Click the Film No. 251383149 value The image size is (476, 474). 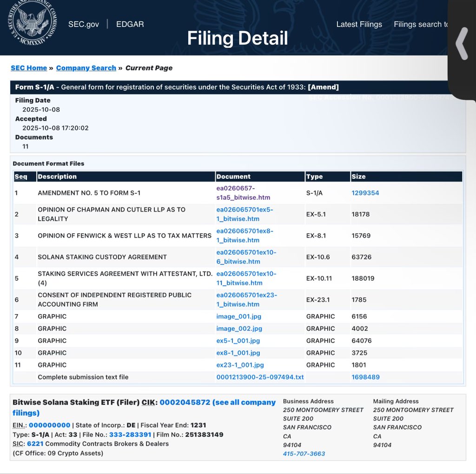click(205, 434)
